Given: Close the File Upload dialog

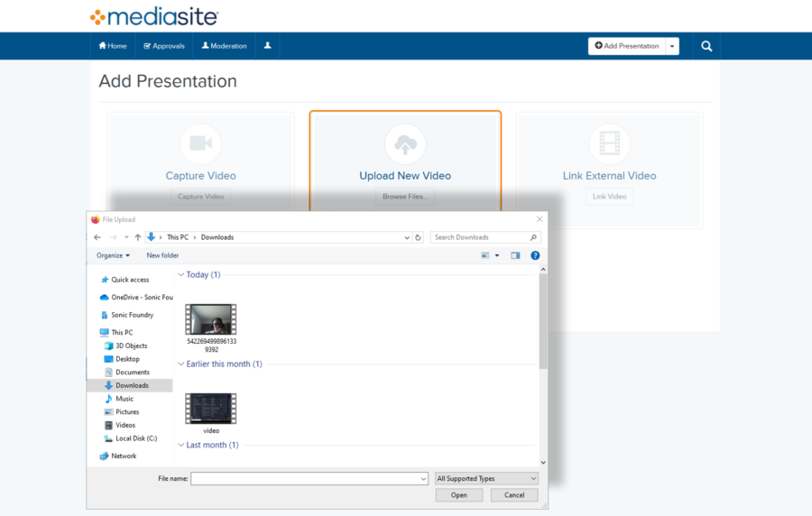Looking at the screenshot, I should pos(540,219).
